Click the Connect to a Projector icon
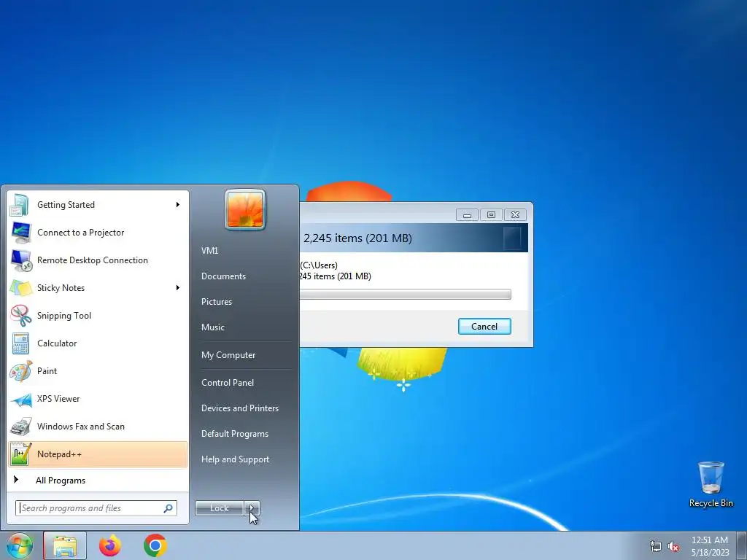747x560 pixels. (20, 233)
